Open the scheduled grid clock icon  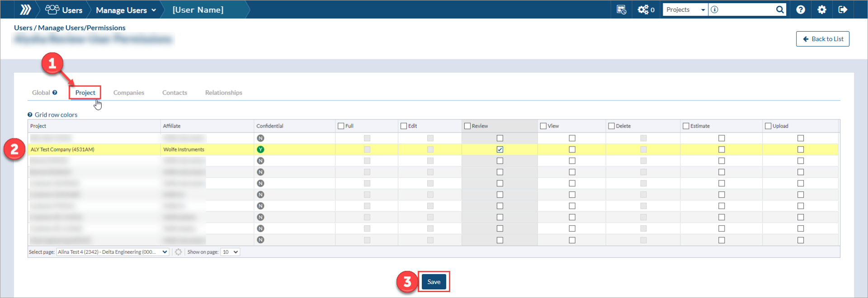(x=622, y=9)
